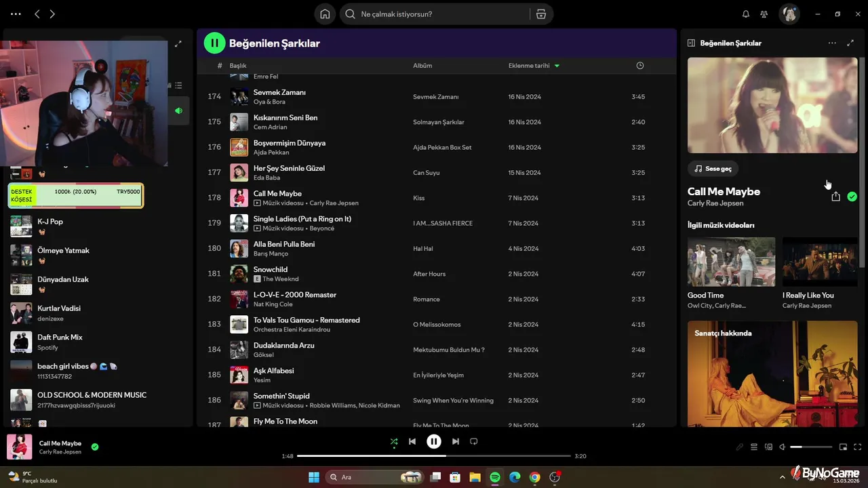Open the notifications bell
This screenshot has height=488, width=868.
pyautogui.click(x=746, y=14)
